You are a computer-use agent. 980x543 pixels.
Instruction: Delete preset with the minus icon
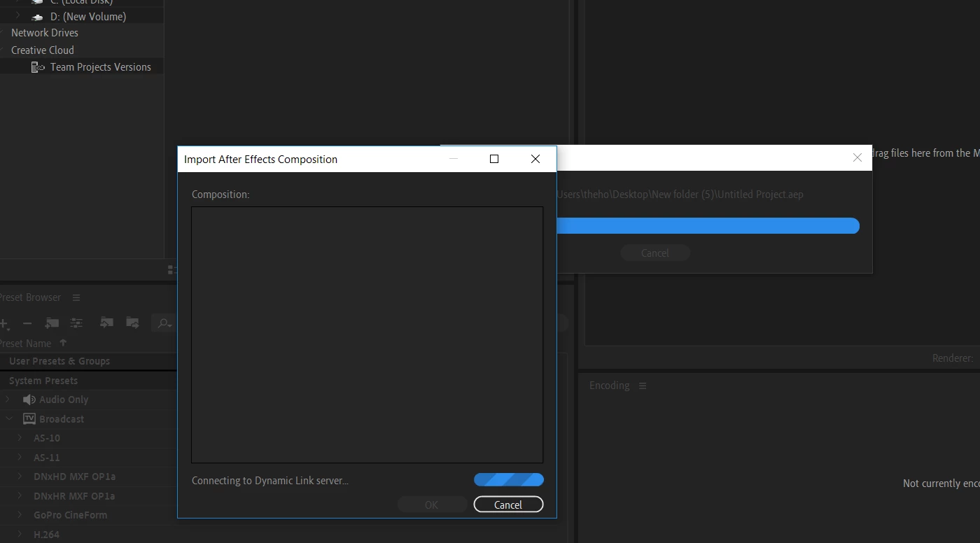(x=27, y=323)
